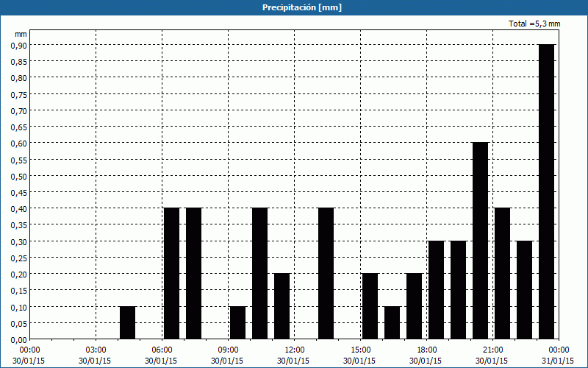The image size is (588, 368).
Task: Click the 0,20 y-axis label
Action: tap(19, 274)
